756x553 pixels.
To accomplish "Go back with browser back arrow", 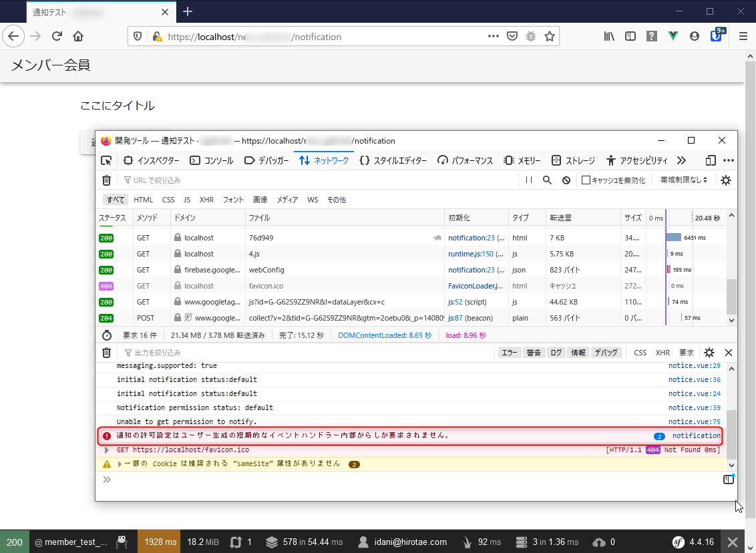I will [13, 36].
